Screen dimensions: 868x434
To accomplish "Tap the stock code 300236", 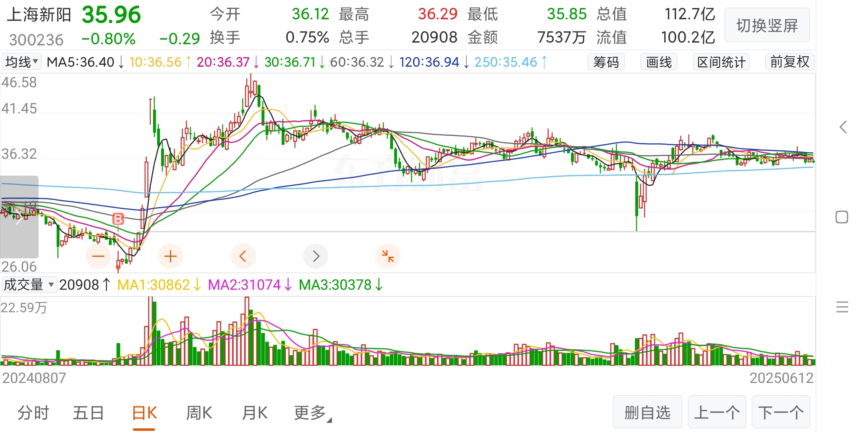I will pos(36,39).
